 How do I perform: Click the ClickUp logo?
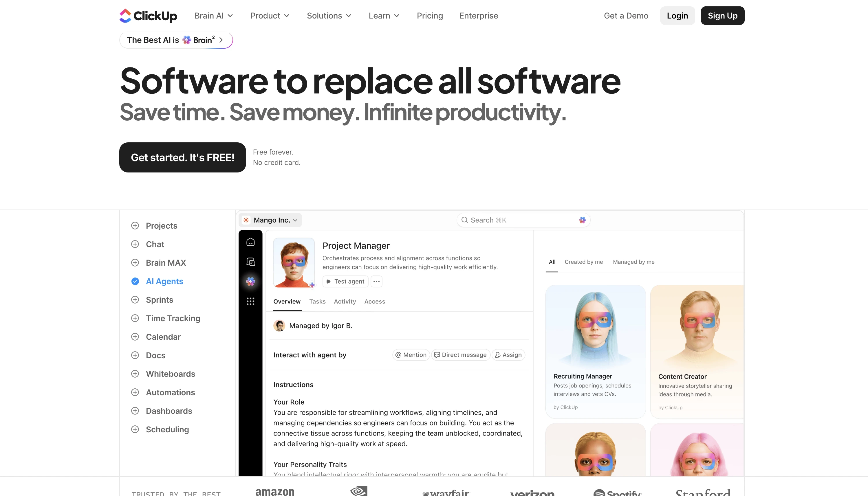point(148,16)
